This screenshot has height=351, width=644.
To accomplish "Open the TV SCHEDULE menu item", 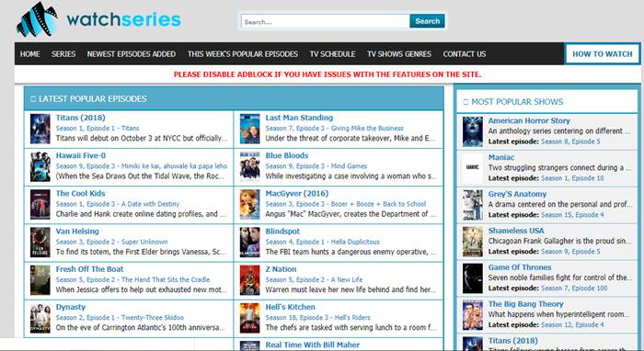I will click(x=333, y=54).
